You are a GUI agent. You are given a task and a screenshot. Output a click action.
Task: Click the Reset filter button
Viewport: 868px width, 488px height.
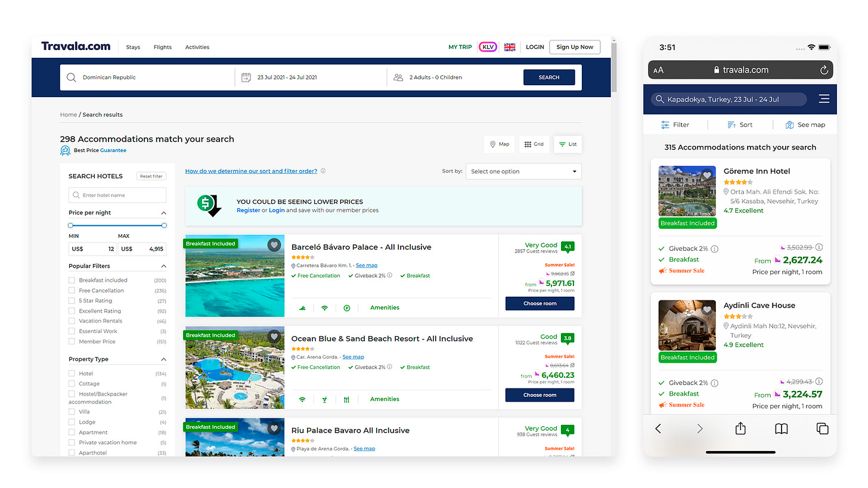point(151,176)
